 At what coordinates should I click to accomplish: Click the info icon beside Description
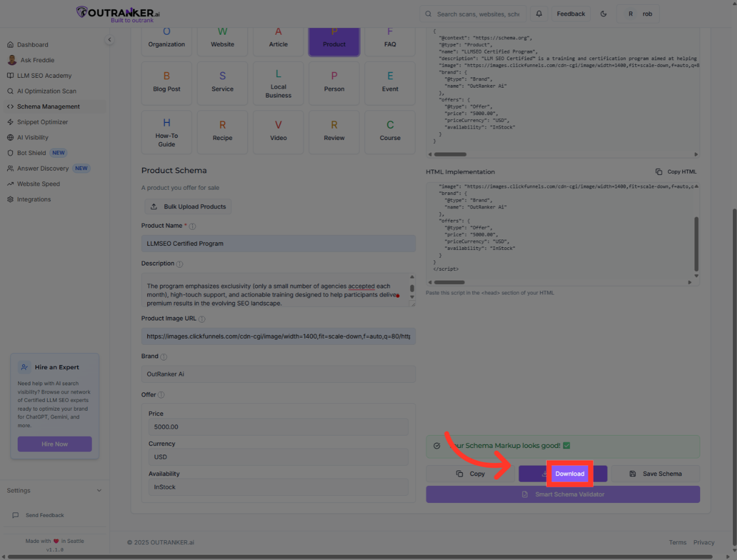point(179,264)
